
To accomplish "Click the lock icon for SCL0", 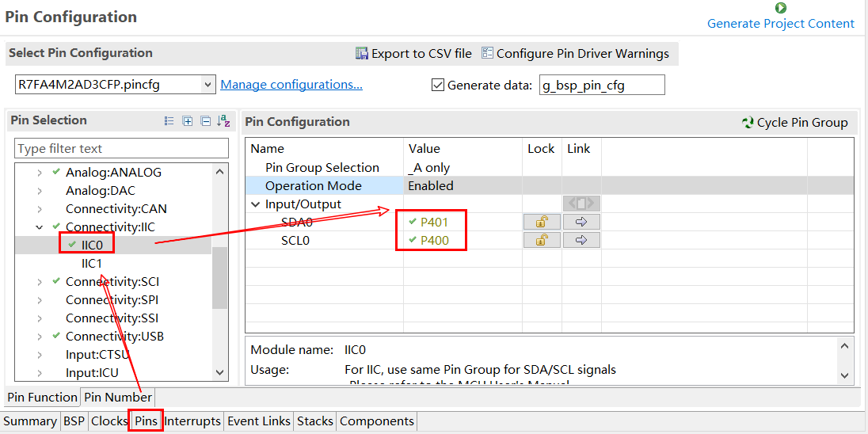I will (542, 240).
